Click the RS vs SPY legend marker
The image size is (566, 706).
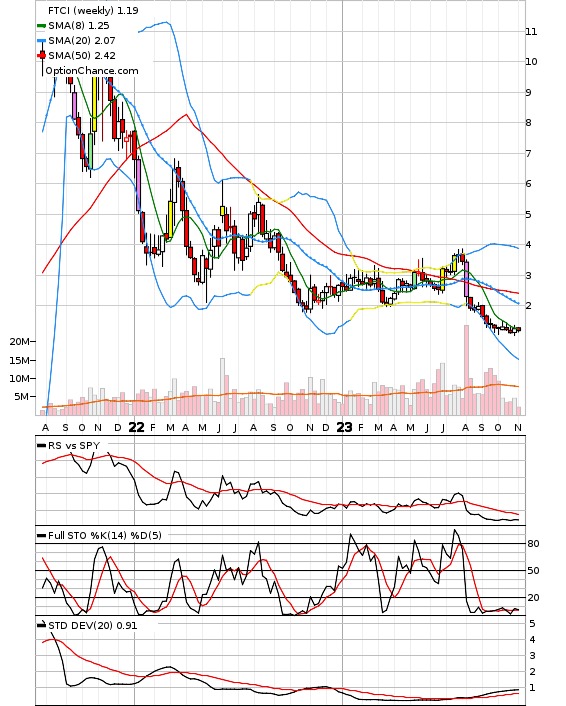click(x=41, y=446)
